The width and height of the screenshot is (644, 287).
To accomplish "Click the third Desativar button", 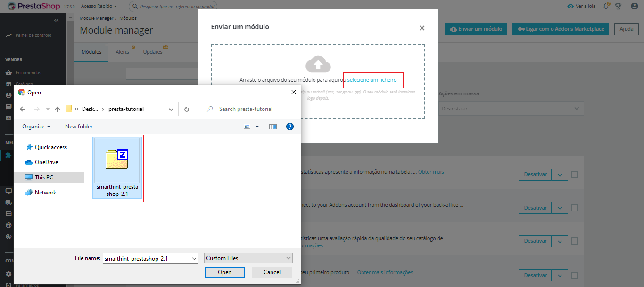I will tap(535, 241).
